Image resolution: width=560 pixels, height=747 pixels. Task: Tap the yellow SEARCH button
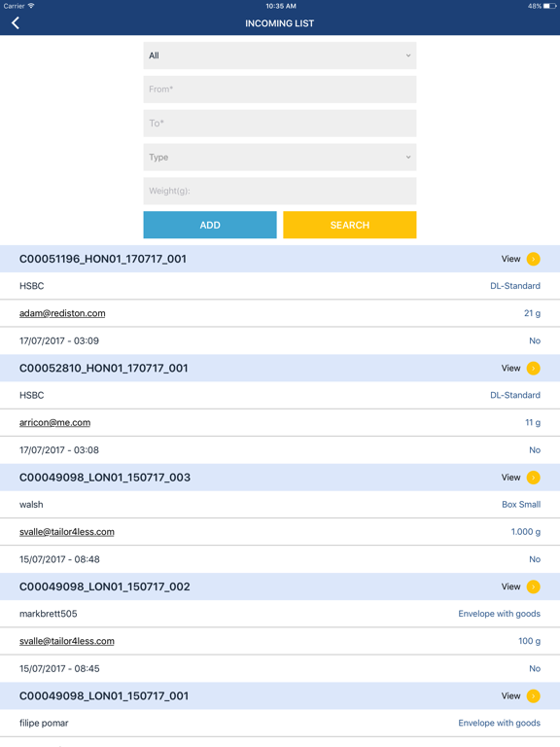pyautogui.click(x=350, y=225)
